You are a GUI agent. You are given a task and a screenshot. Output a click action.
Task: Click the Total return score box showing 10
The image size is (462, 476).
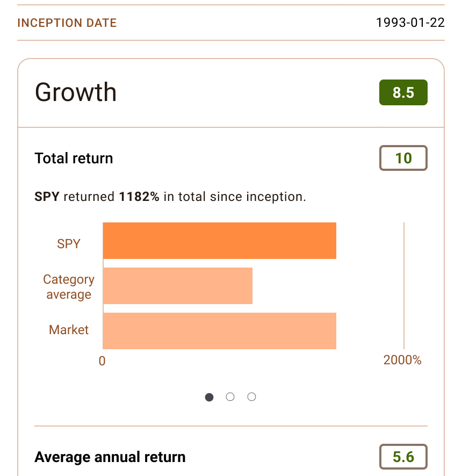tap(403, 158)
